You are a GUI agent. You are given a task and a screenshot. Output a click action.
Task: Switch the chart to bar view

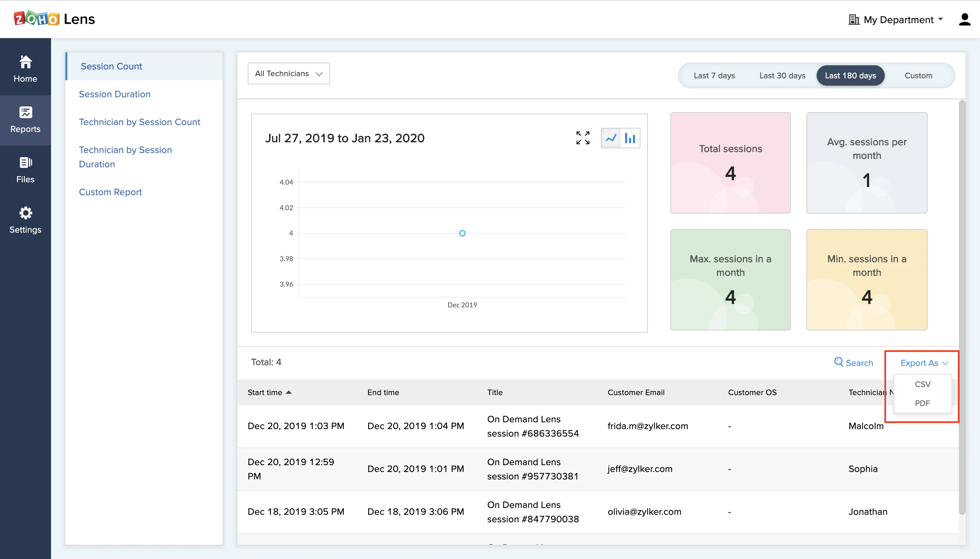click(630, 138)
